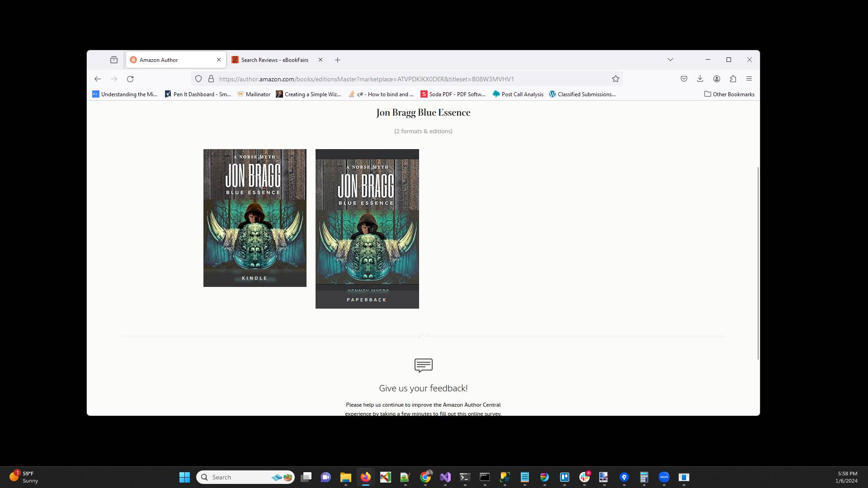
Task: Reload the current page
Action: tap(130, 79)
